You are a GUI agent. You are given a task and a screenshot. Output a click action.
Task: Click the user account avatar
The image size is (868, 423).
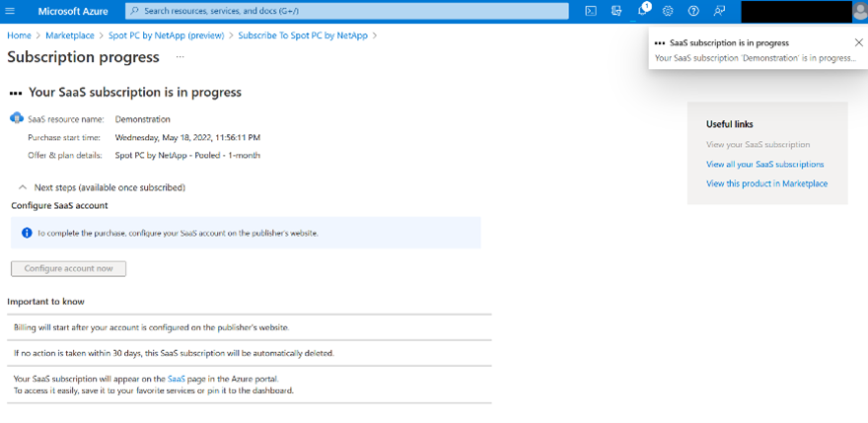point(859,11)
